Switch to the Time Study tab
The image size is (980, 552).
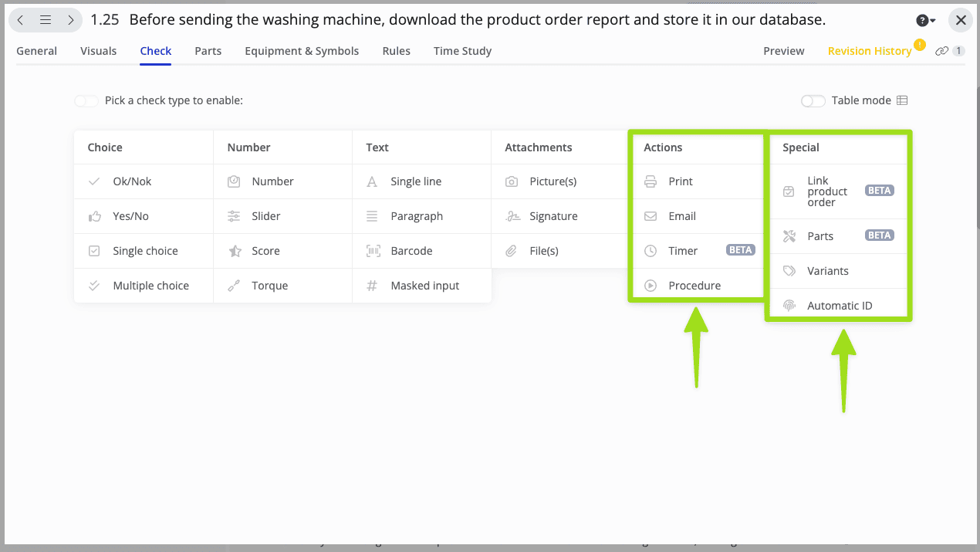pos(462,51)
